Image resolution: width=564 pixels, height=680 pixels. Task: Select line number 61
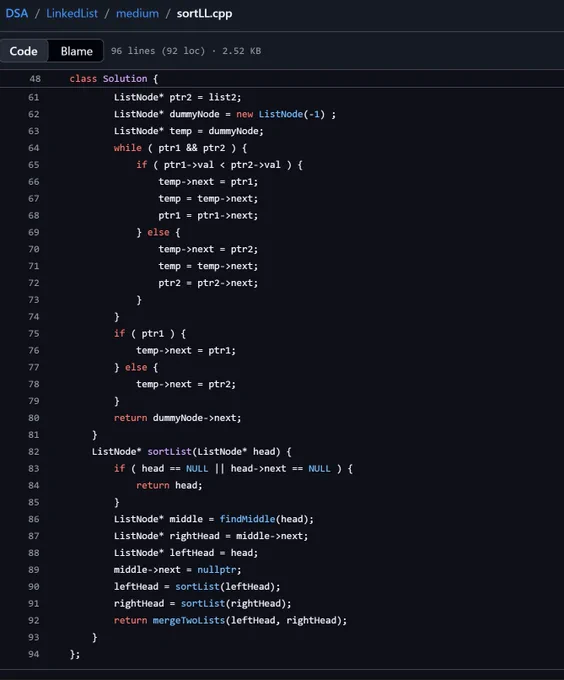pos(33,97)
